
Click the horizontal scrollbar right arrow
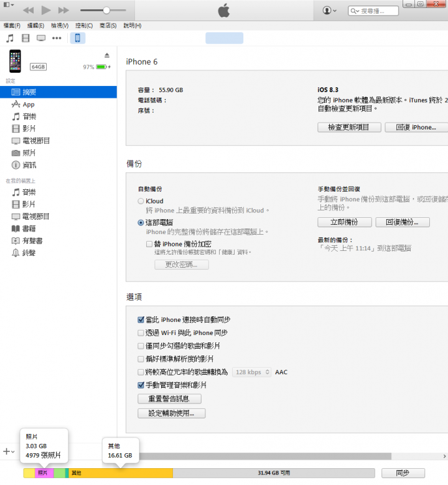(x=445, y=456)
